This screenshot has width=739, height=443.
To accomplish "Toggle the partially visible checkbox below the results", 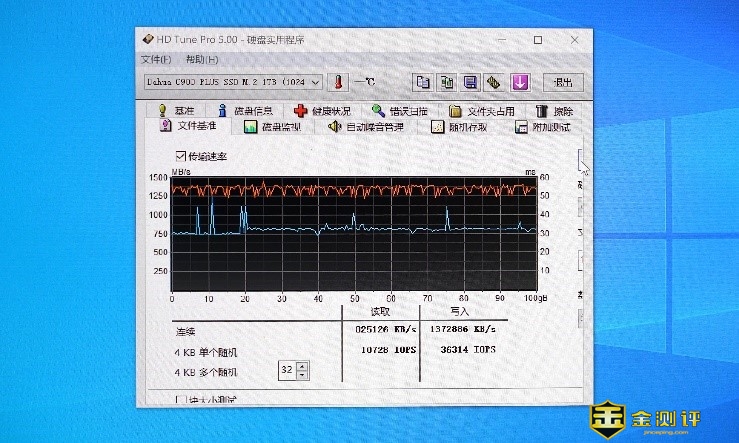I will tap(181, 400).
